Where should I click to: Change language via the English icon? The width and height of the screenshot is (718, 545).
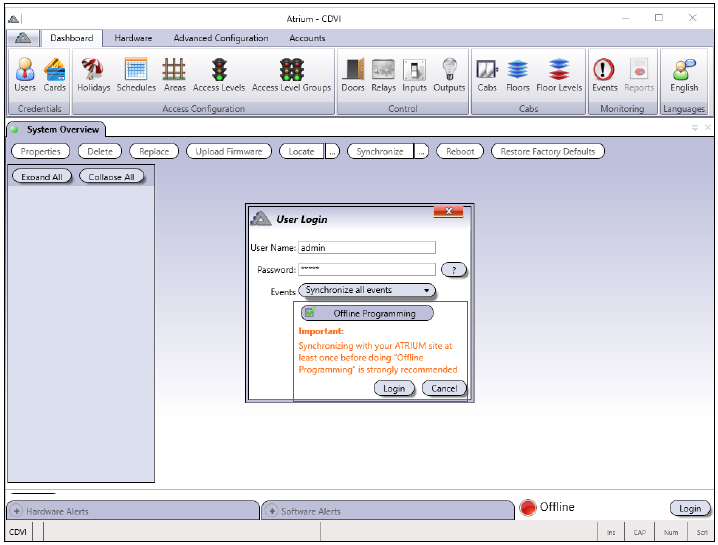684,75
